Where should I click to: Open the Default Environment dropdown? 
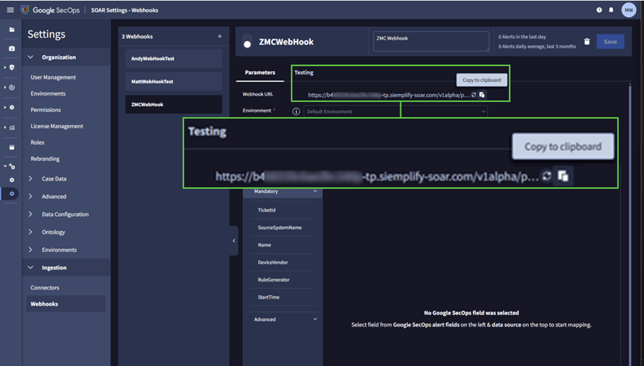(x=396, y=111)
